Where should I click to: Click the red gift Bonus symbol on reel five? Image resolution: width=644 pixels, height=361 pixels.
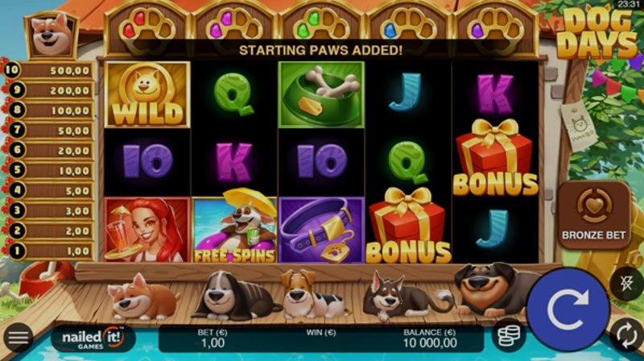(x=495, y=157)
